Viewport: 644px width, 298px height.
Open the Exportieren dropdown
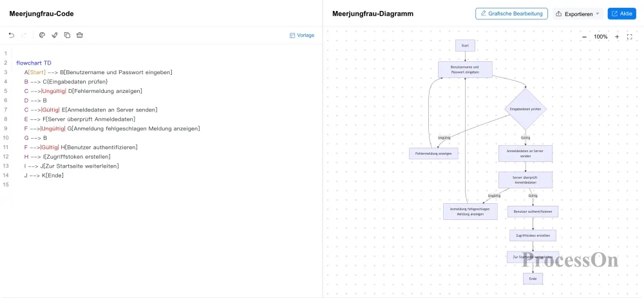pyautogui.click(x=578, y=14)
